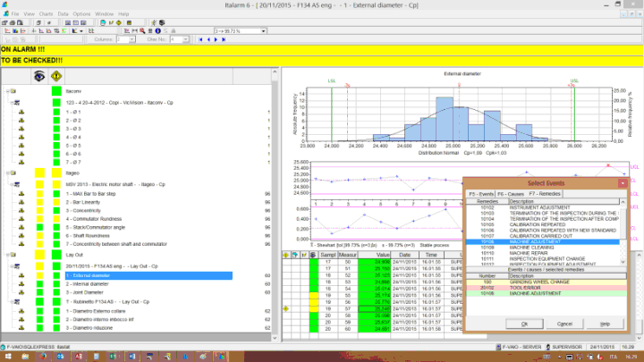The height and width of the screenshot is (362, 644).
Task: Collapse the 'MSV 2013 - Electric motor shaft' node
Action: (12, 185)
